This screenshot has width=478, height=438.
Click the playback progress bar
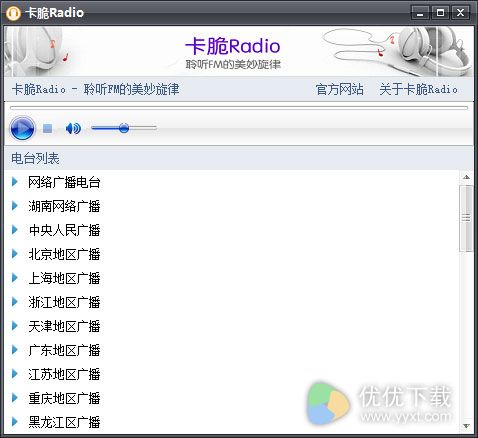pos(239,108)
